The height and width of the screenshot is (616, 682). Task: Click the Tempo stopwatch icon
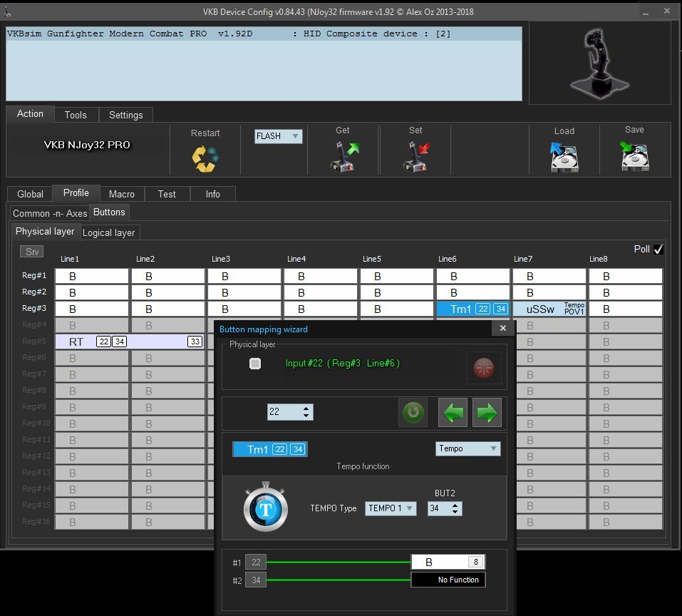tap(265, 507)
